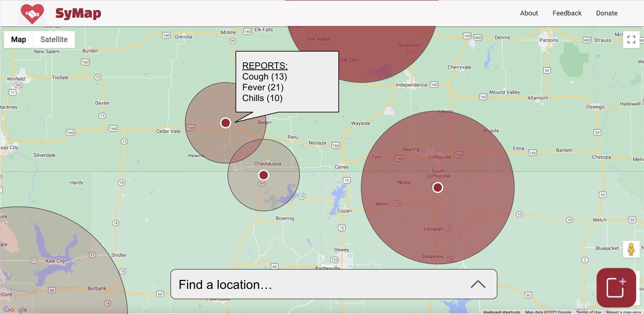The height and width of the screenshot is (314, 644).
Task: Toggle fullscreen map view
Action: pos(631,39)
